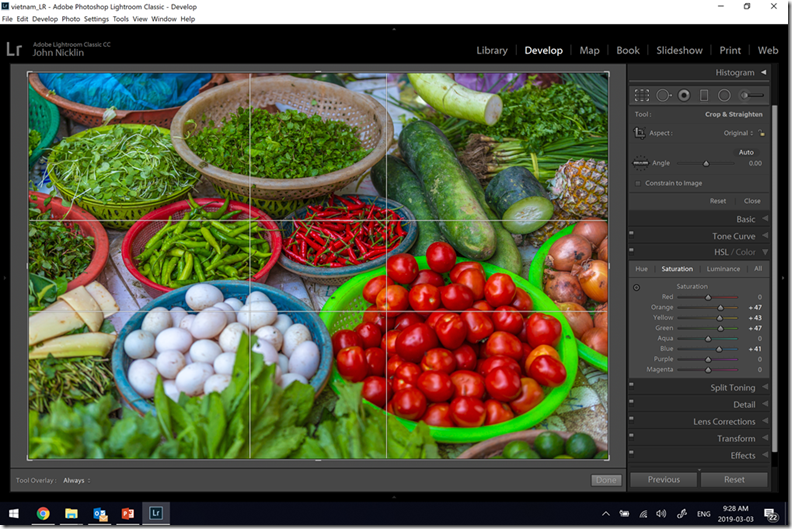The height and width of the screenshot is (529, 792).
Task: Click the Orange saturation slider handle
Action: click(719, 307)
